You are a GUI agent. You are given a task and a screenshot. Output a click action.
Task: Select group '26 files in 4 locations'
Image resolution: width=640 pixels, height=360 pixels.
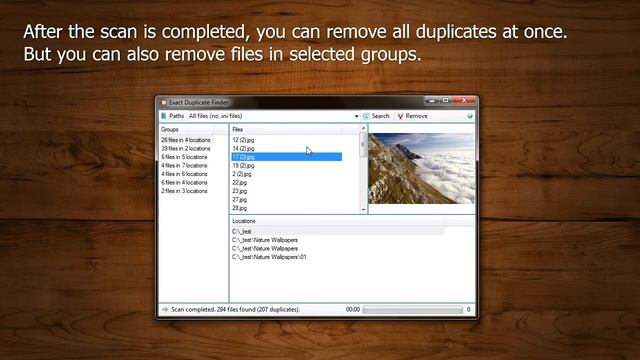(x=186, y=140)
